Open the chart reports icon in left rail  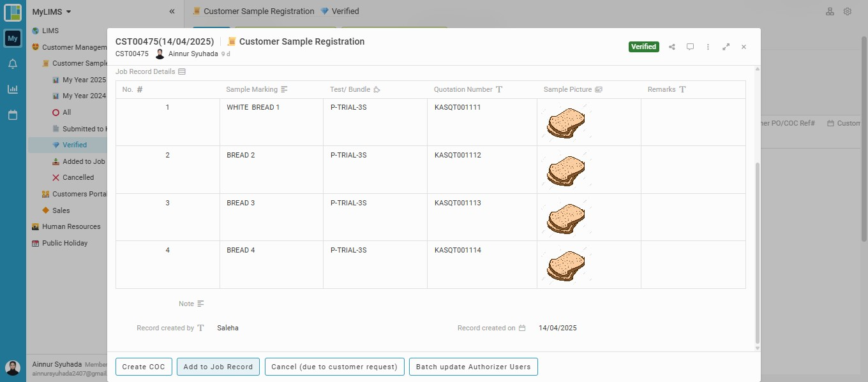pyautogui.click(x=13, y=89)
